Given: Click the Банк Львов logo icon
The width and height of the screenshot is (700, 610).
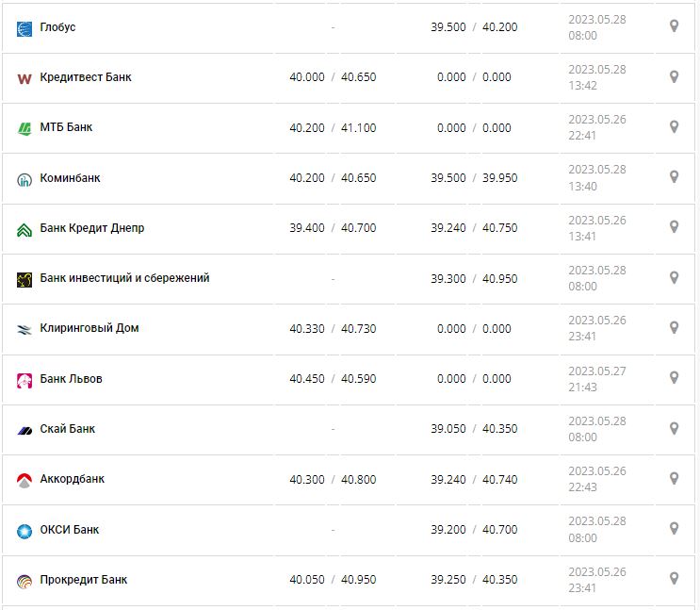Looking at the screenshot, I should (x=24, y=380).
